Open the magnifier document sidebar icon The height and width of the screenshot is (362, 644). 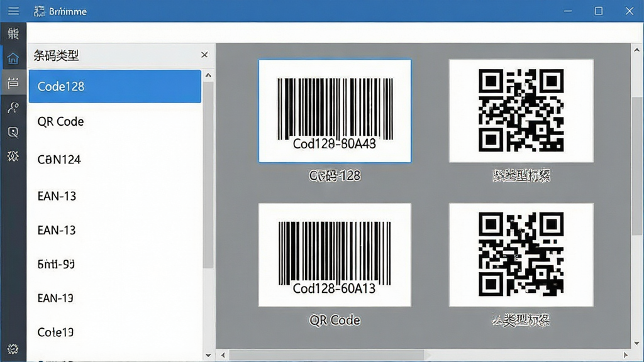tap(13, 132)
